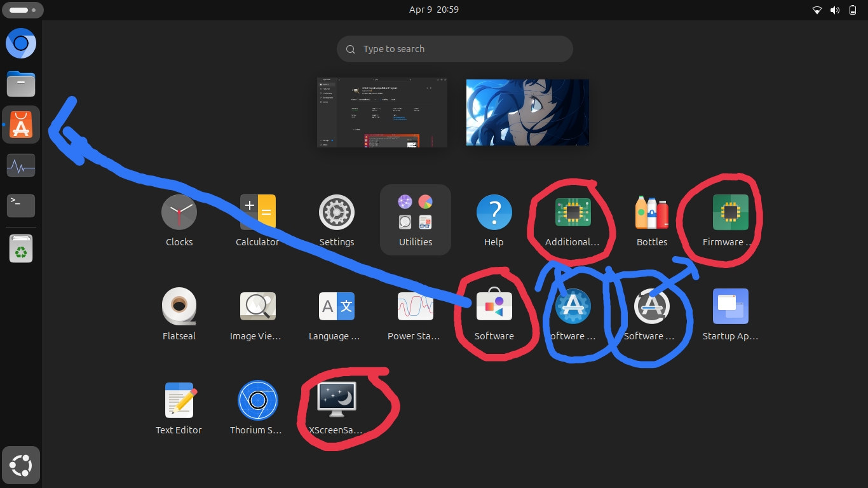Open the Trash in the dock
The height and width of the screenshot is (488, 868).
[21, 249]
